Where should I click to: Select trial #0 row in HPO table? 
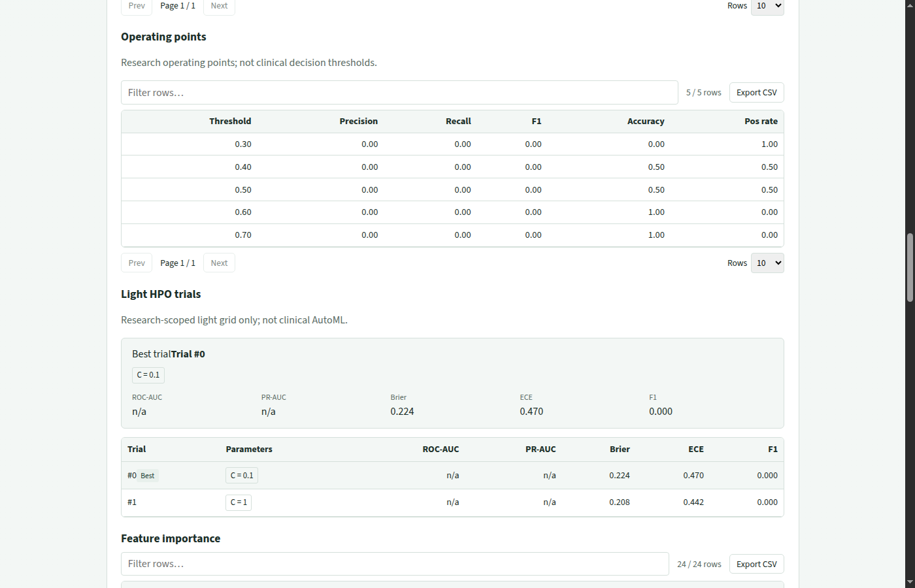click(452, 476)
